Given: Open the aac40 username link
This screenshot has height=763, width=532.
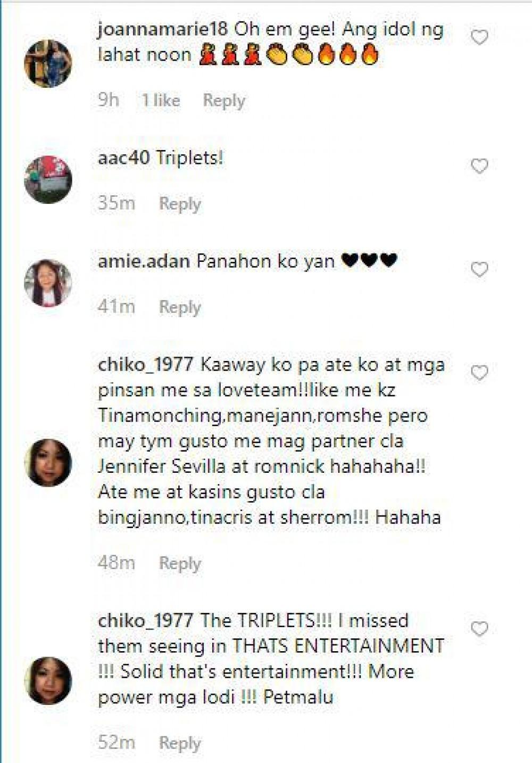Looking at the screenshot, I should (124, 158).
